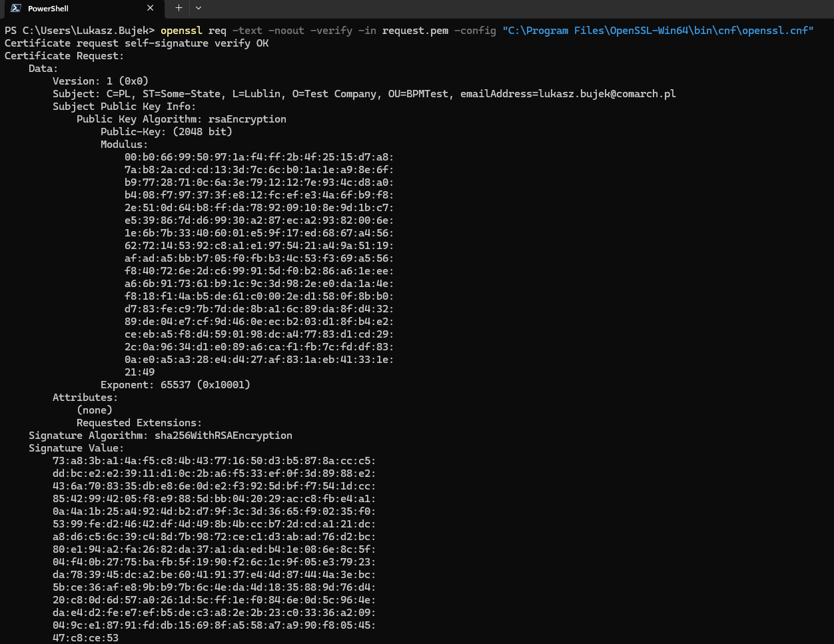Click the quoted openssl.cnf config path
Image resolution: width=834 pixels, height=644 pixels.
coord(658,31)
